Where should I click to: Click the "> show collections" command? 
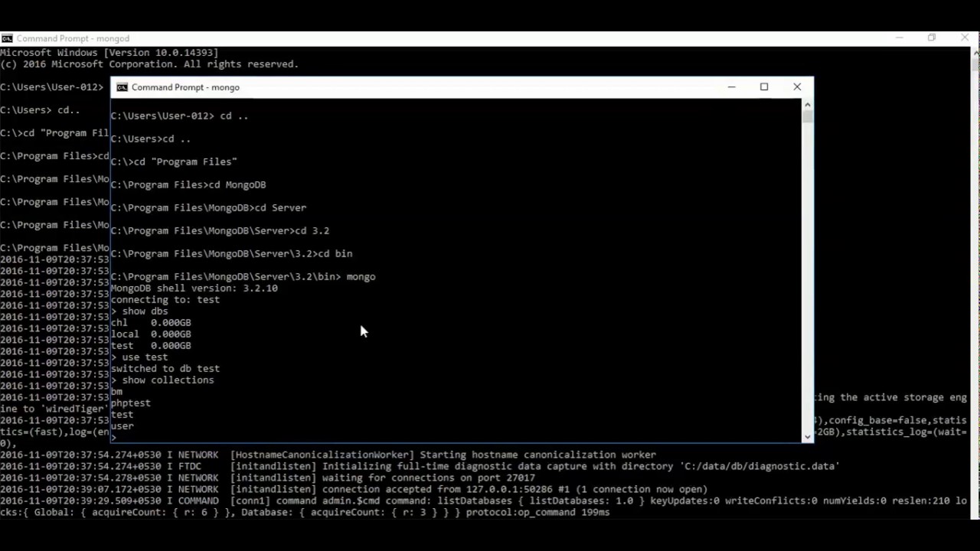pos(162,380)
